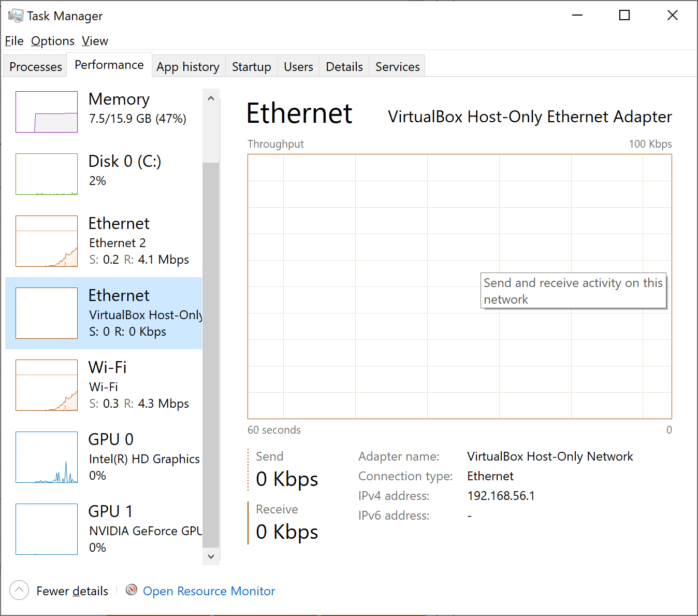This screenshot has width=698, height=616.
Task: Click the 'Send and receive activity' tooltip
Action: click(573, 291)
